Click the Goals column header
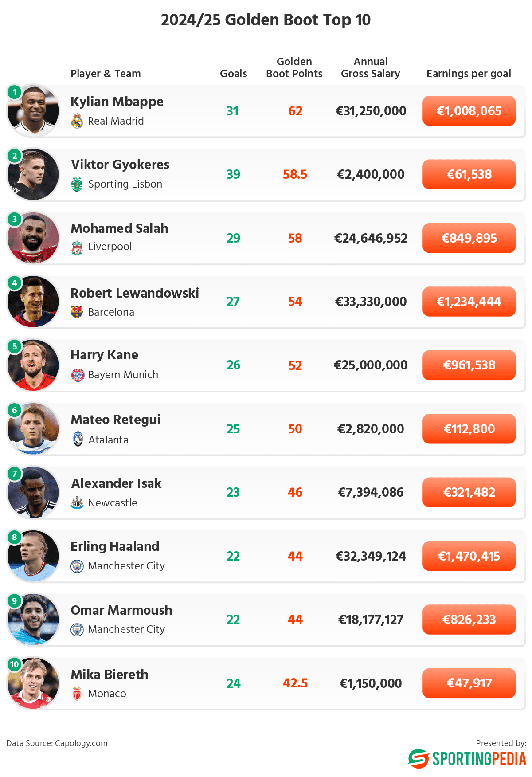532x777 pixels. pos(233,74)
